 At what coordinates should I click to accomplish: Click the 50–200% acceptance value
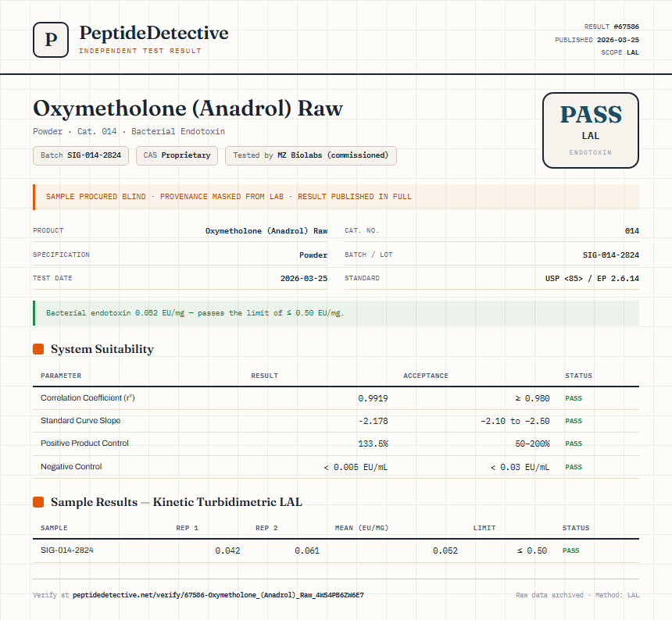click(x=532, y=444)
